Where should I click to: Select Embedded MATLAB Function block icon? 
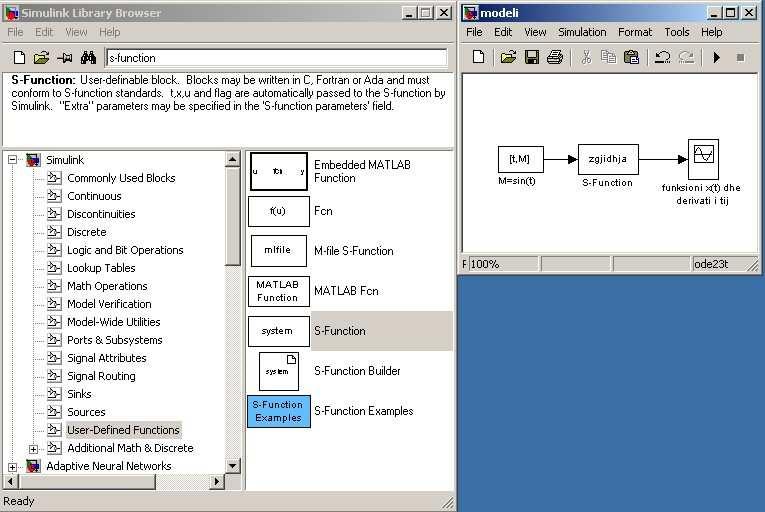tap(279, 171)
